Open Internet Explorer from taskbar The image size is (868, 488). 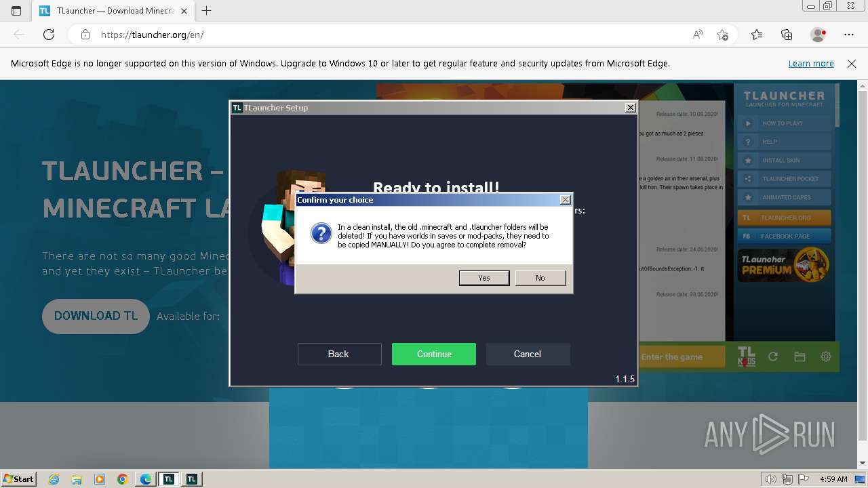click(54, 479)
